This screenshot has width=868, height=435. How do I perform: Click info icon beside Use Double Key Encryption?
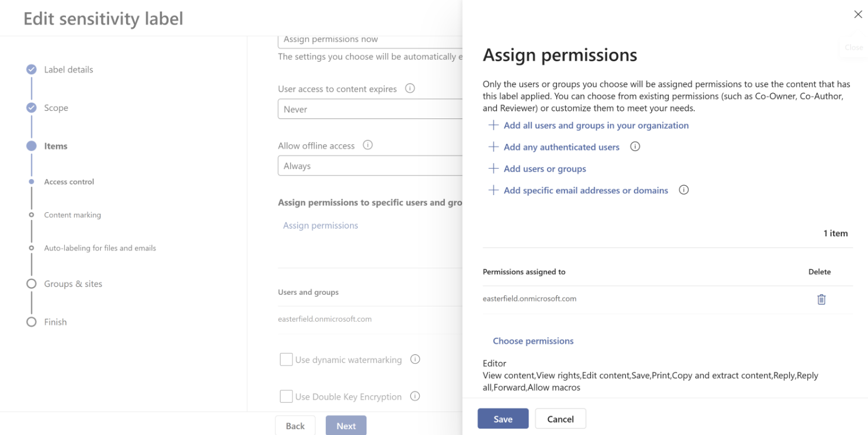415,396
